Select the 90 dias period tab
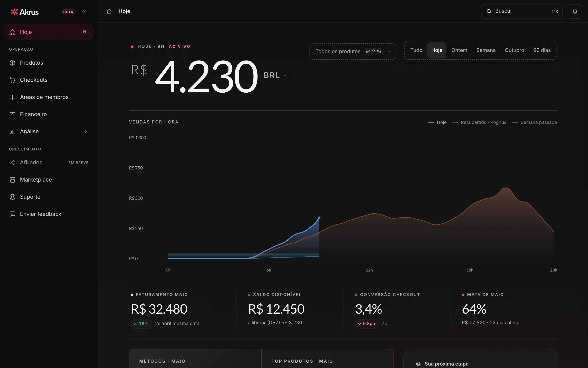588x368 pixels. tap(542, 50)
